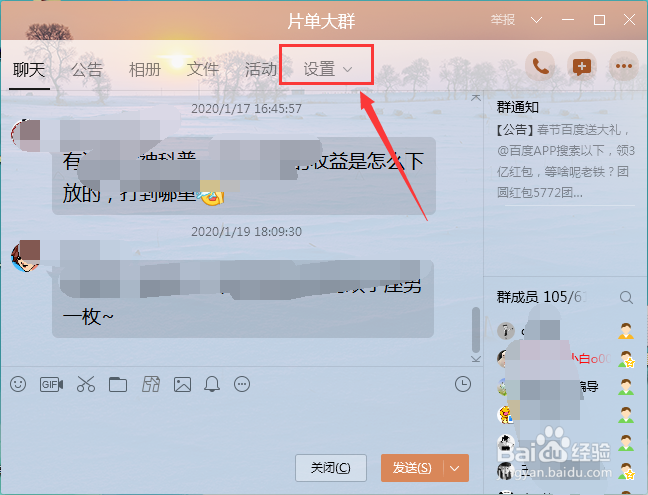Search group members with magnifier icon
The height and width of the screenshot is (495, 648).
point(626,297)
